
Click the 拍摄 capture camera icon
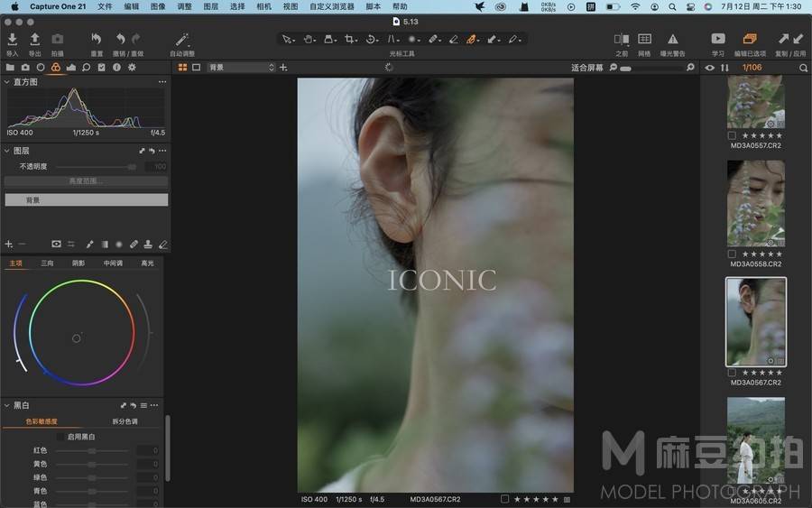pyautogui.click(x=57, y=40)
